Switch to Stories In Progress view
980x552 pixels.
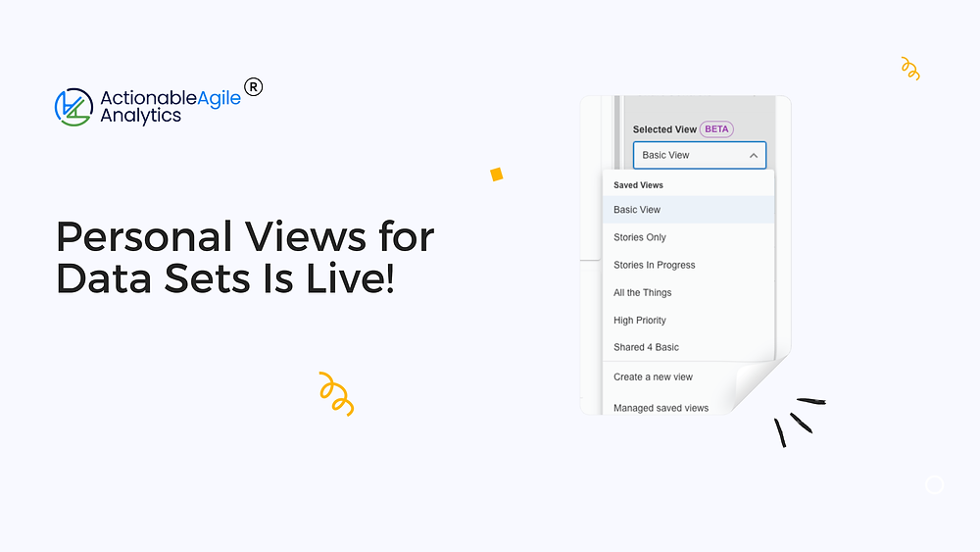click(x=654, y=265)
